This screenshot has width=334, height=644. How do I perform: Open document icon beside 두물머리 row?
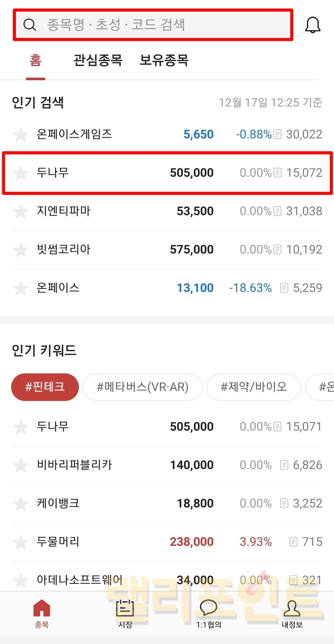(x=293, y=542)
